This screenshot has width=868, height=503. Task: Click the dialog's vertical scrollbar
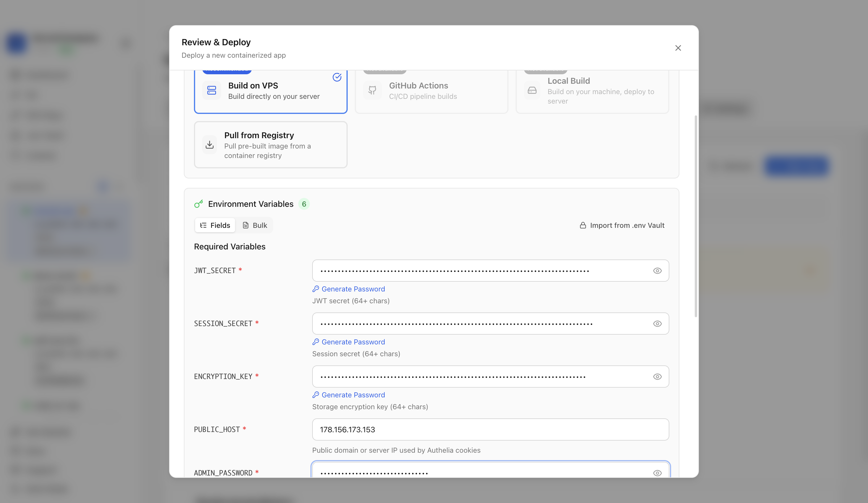pyautogui.click(x=696, y=216)
